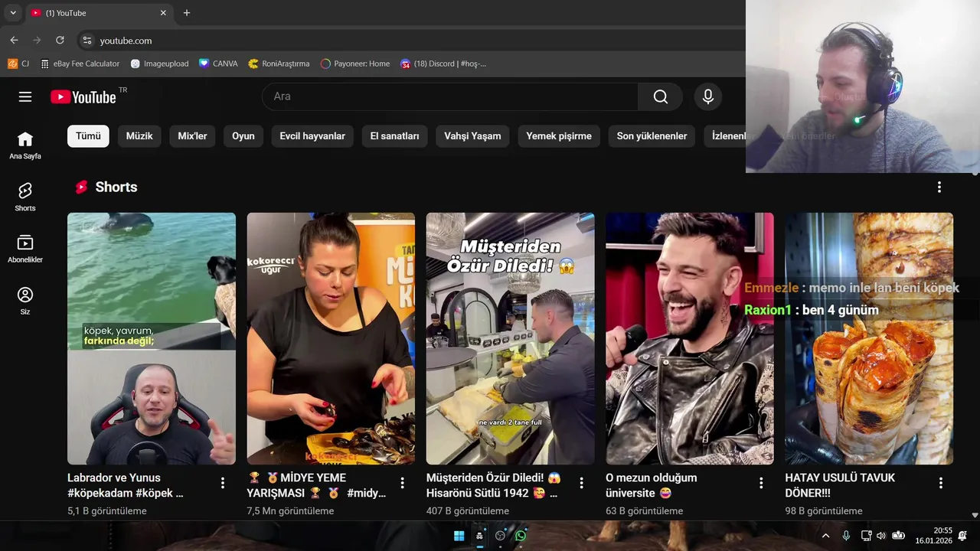Open options for HATAY USULÜ TAVUK DÖNER
Screen dimensions: 980x551
(941, 483)
